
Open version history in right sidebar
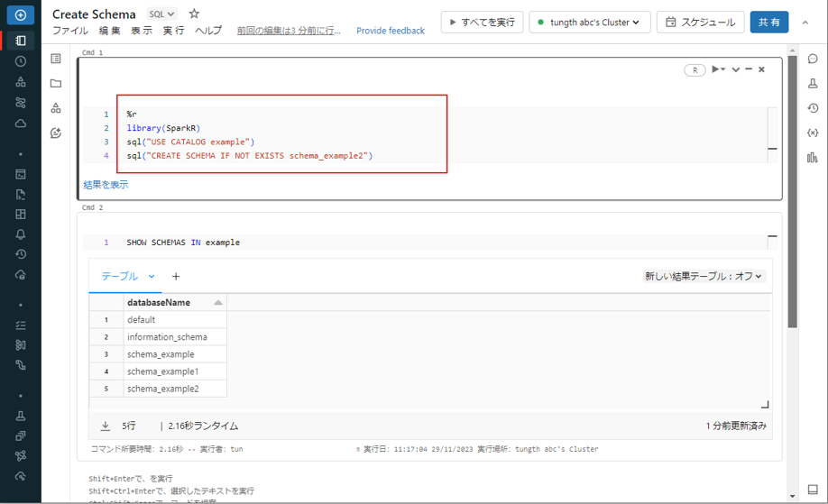coord(813,108)
